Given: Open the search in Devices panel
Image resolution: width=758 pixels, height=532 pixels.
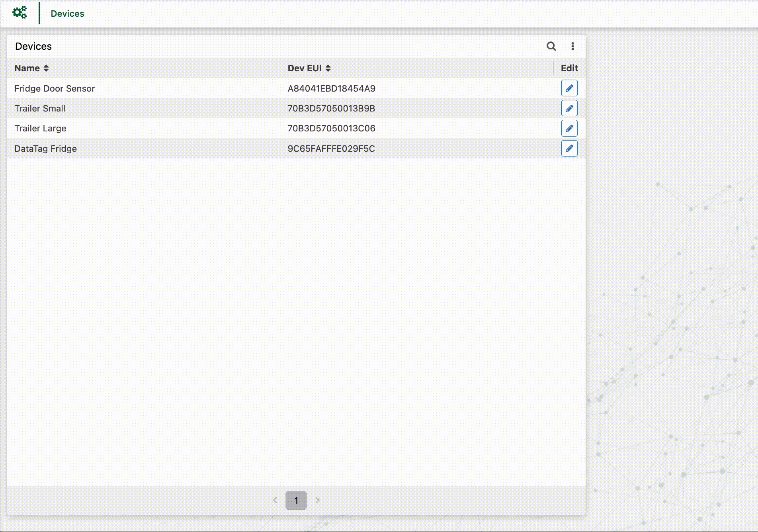Looking at the screenshot, I should tap(551, 46).
